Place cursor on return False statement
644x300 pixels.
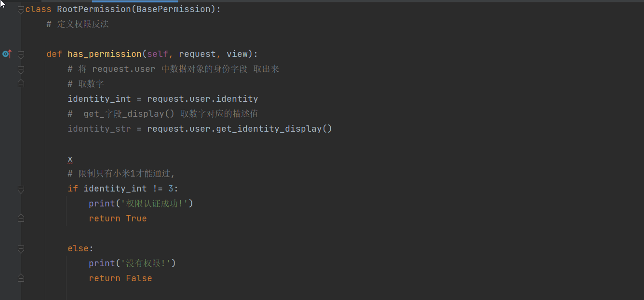tap(120, 278)
